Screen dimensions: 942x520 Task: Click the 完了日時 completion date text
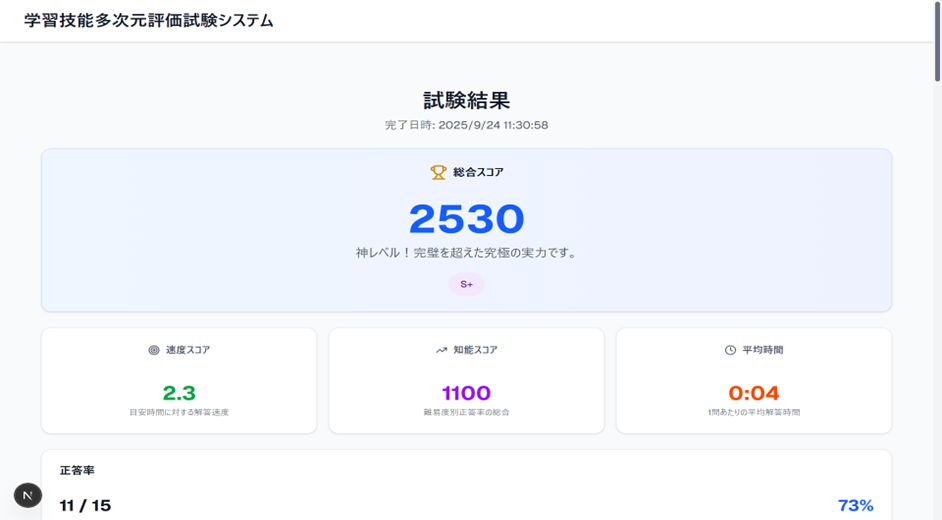(466, 125)
